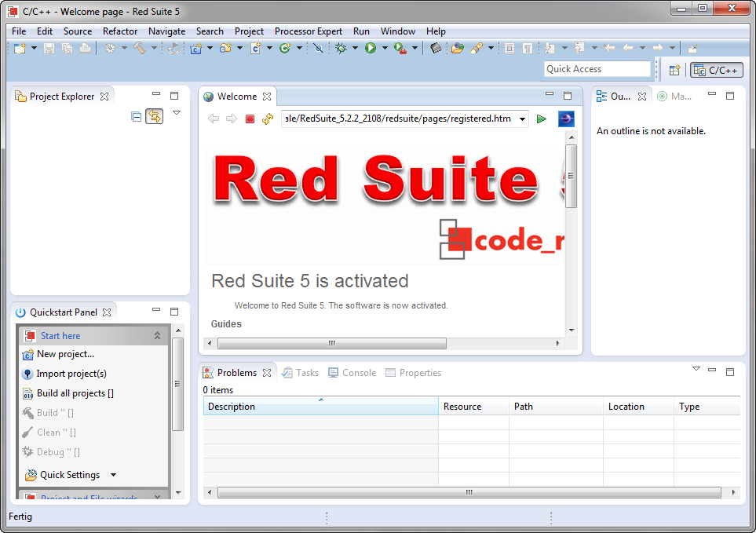Click the red Stop icon in Welcome browser
Screen dimensions: 756x533
click(250, 119)
